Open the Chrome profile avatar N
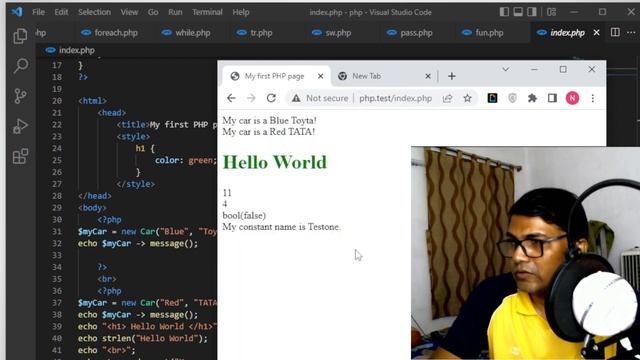The height and width of the screenshot is (360, 640). tap(572, 98)
